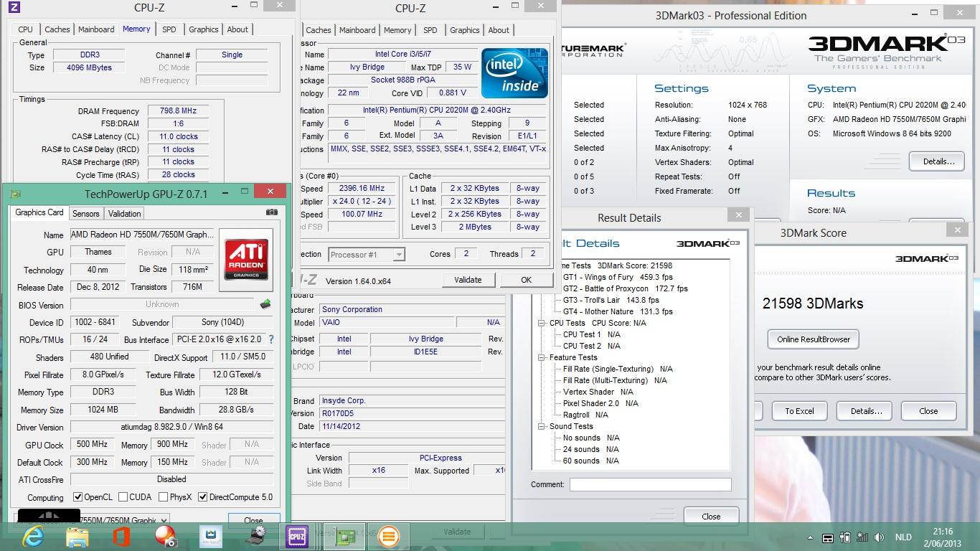Click the Bus Interface question mark icon
The image size is (980, 551).
coord(270,339)
